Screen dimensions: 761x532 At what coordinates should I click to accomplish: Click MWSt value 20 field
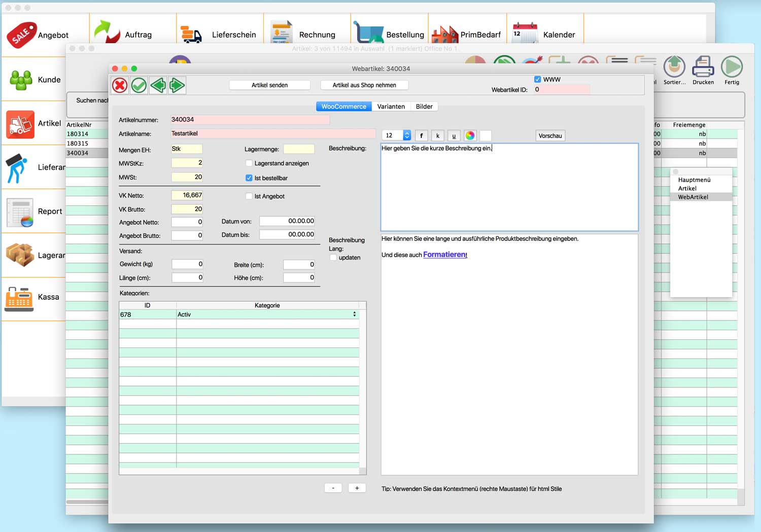(187, 177)
